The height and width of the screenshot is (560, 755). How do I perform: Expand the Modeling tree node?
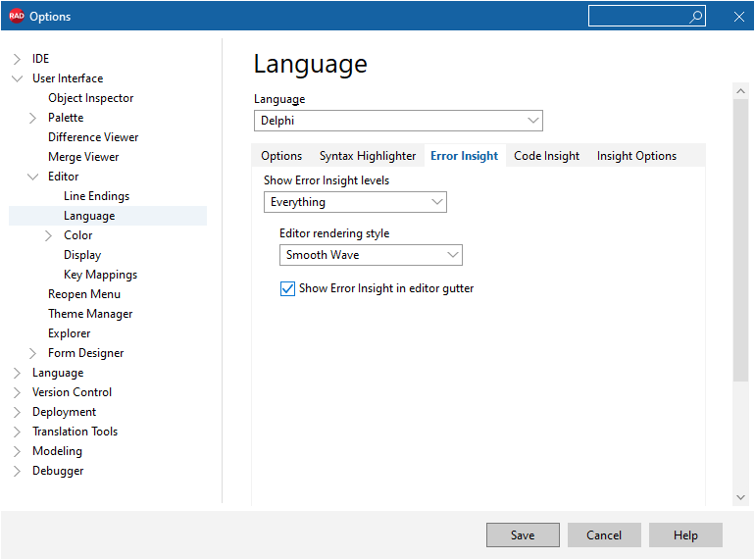(x=17, y=452)
